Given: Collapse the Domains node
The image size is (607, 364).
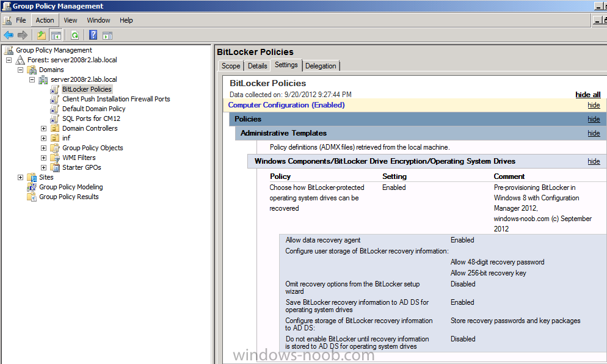Looking at the screenshot, I should point(21,70).
